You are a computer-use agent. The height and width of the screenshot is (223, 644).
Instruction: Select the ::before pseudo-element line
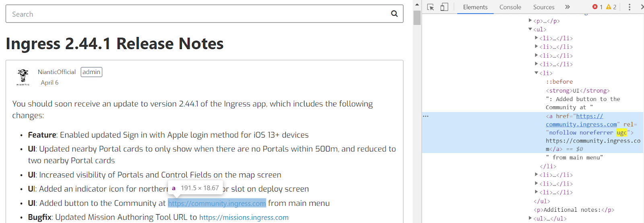click(x=559, y=82)
